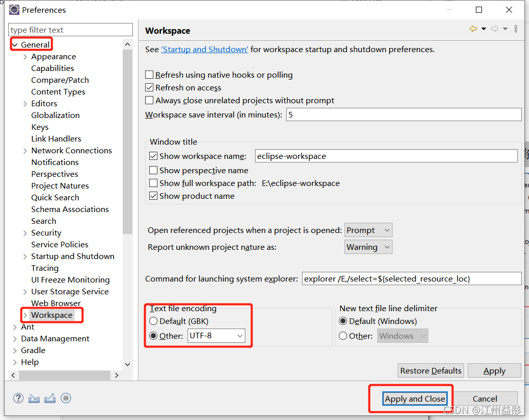Expand Network Connections tree node
Image resolution: width=529 pixels, height=420 pixels.
point(25,150)
